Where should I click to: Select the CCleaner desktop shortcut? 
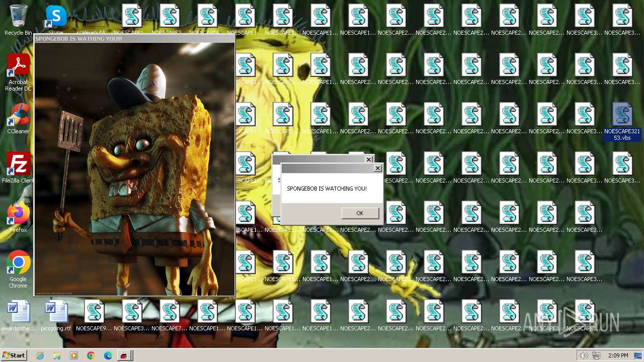18,119
